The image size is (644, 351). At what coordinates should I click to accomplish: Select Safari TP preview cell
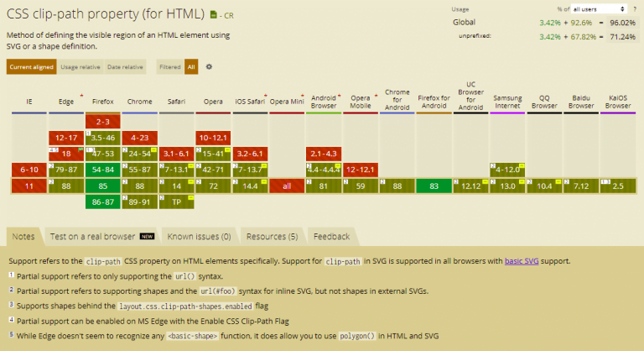pyautogui.click(x=177, y=202)
